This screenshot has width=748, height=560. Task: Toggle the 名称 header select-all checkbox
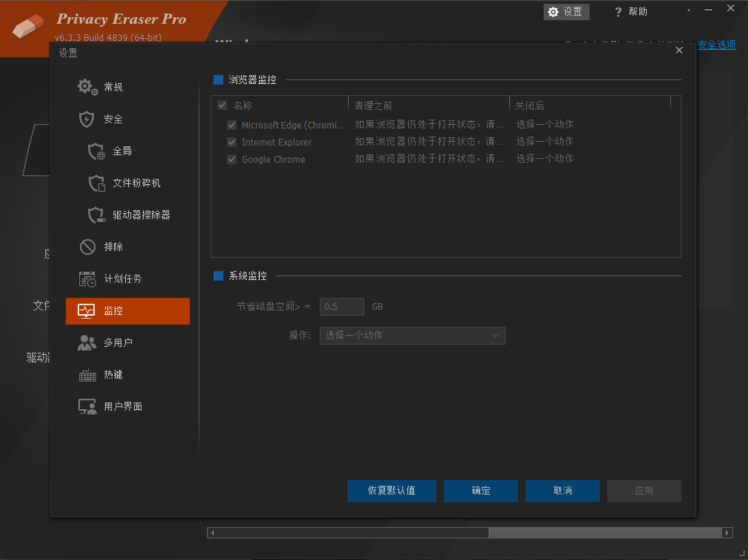[222, 105]
